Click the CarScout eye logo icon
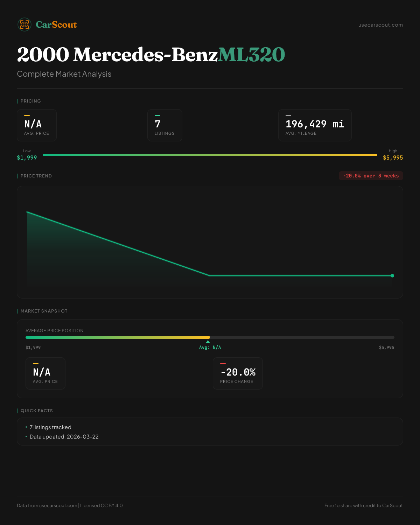420x525 pixels. coord(24,24)
